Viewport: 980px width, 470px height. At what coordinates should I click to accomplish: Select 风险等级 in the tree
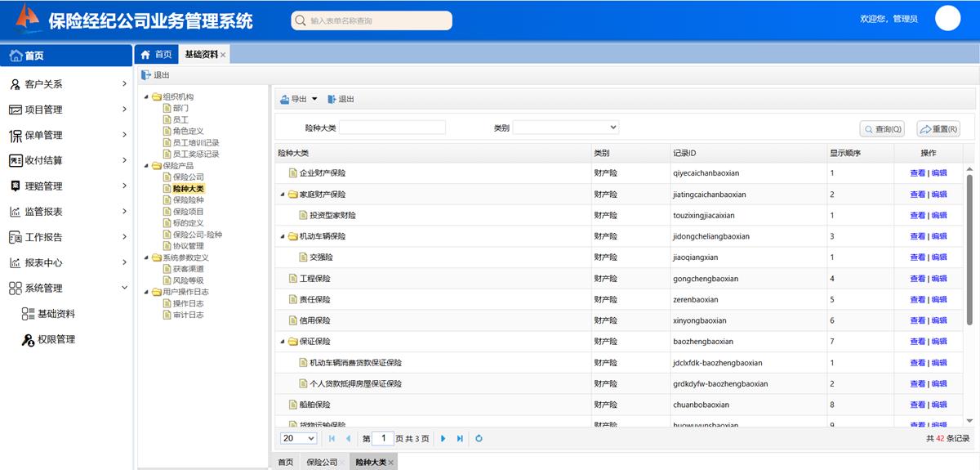point(188,280)
